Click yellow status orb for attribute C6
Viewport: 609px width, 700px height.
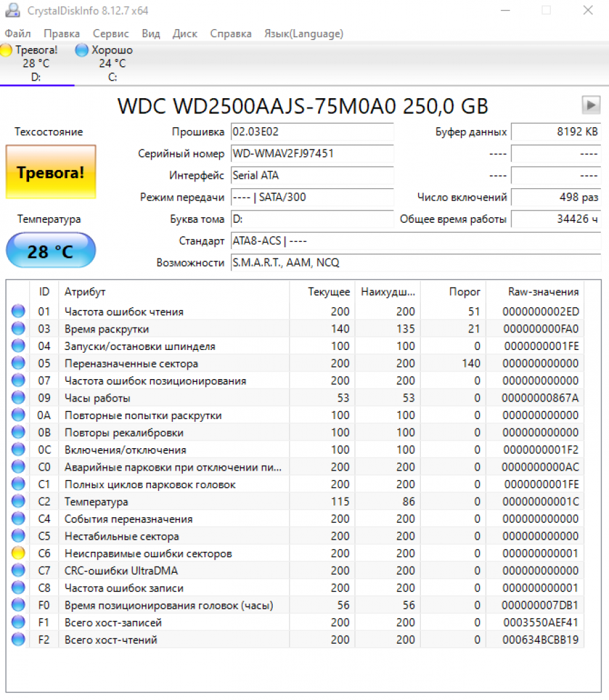pyautogui.click(x=18, y=553)
